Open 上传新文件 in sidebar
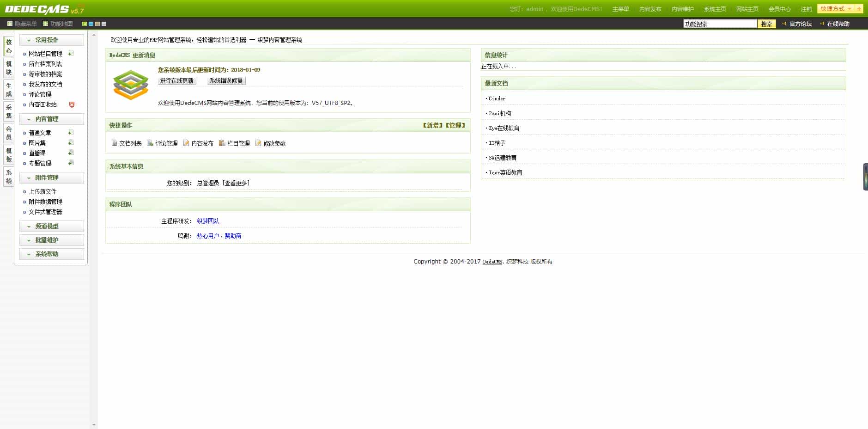The height and width of the screenshot is (429, 868). tap(42, 191)
